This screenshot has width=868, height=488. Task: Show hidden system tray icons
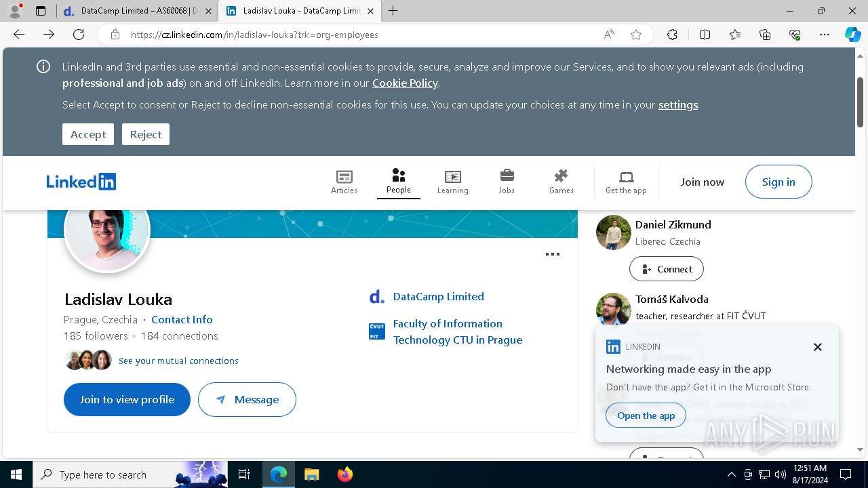pyautogui.click(x=731, y=474)
